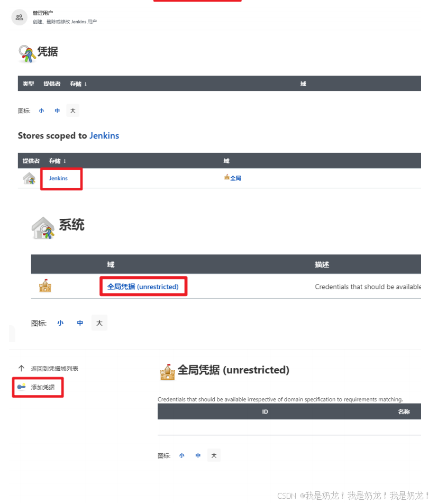The image size is (438, 504).
Task: Click the system house icon beside 系统
Action: point(43,228)
